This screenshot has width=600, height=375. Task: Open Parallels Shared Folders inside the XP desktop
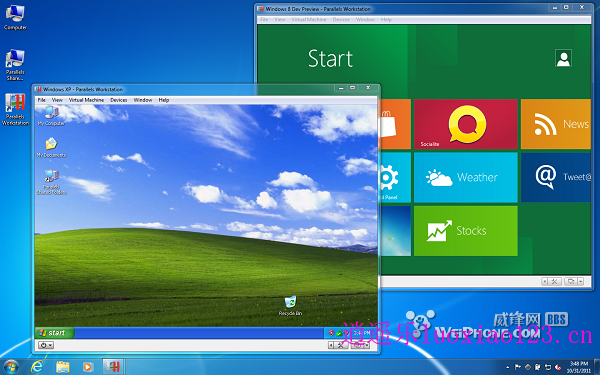(51, 182)
